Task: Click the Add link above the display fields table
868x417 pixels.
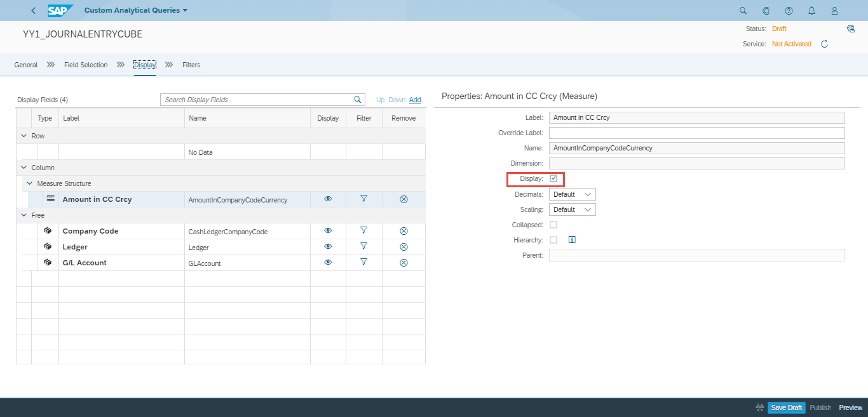Action: point(415,100)
